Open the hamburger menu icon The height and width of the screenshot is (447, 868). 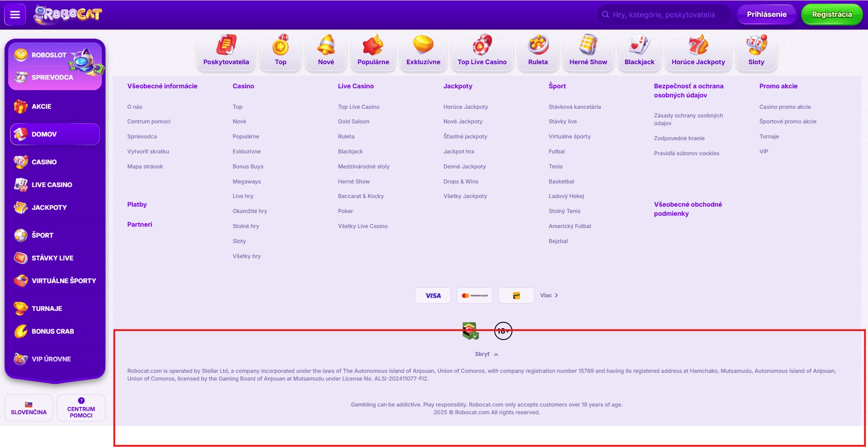(x=15, y=15)
